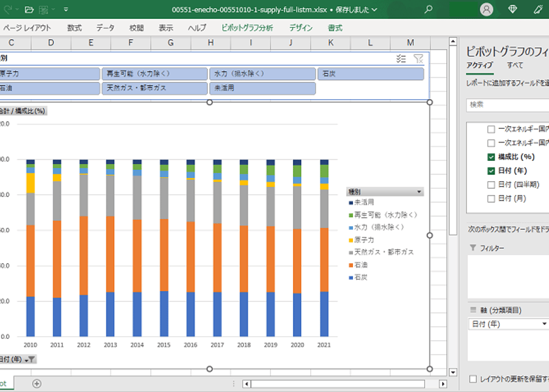Click the funnel icon beside フィルター

[473, 248]
